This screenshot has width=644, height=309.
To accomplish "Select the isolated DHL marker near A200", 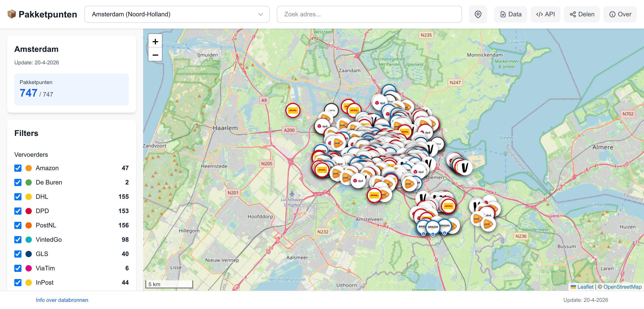I will tap(293, 110).
